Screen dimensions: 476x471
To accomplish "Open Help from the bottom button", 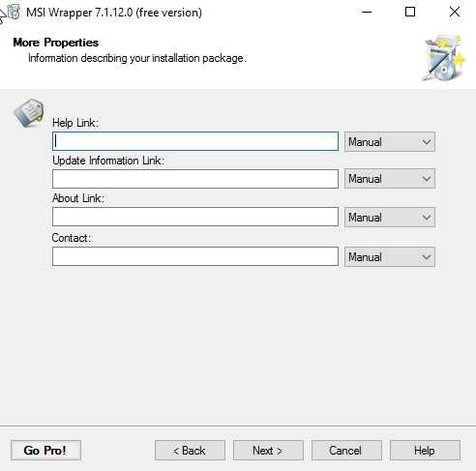I will [425, 451].
